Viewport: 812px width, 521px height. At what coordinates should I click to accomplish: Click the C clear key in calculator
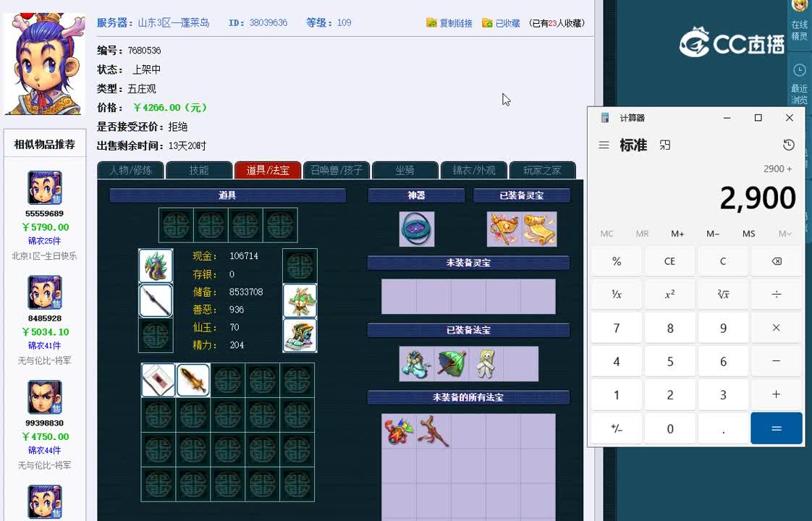point(723,261)
